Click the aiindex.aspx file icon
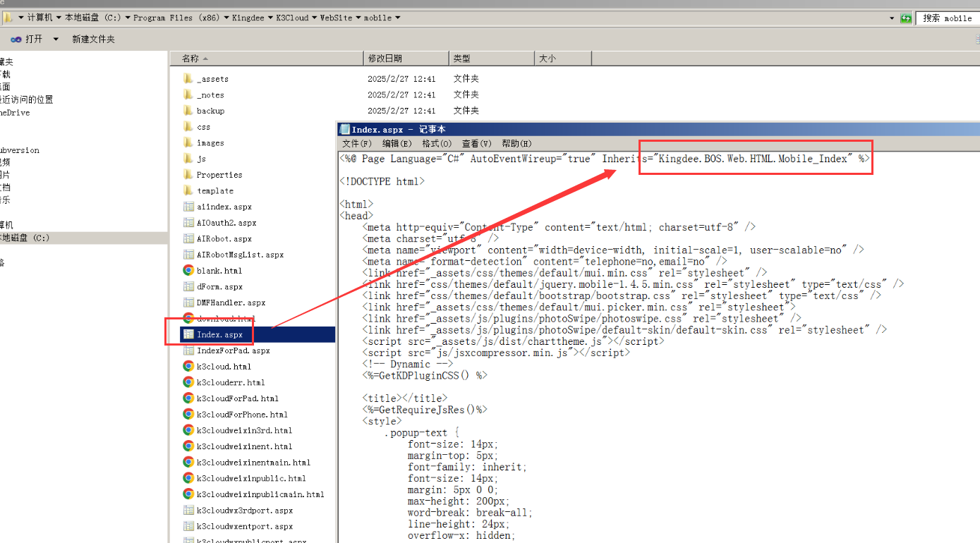 (x=188, y=207)
